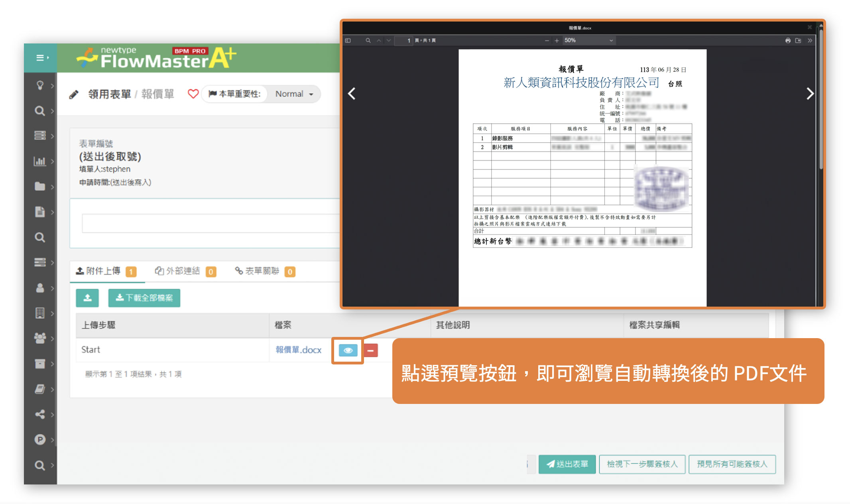Toggle the red heart favorite icon
The width and height of the screenshot is (850, 504).
click(193, 94)
